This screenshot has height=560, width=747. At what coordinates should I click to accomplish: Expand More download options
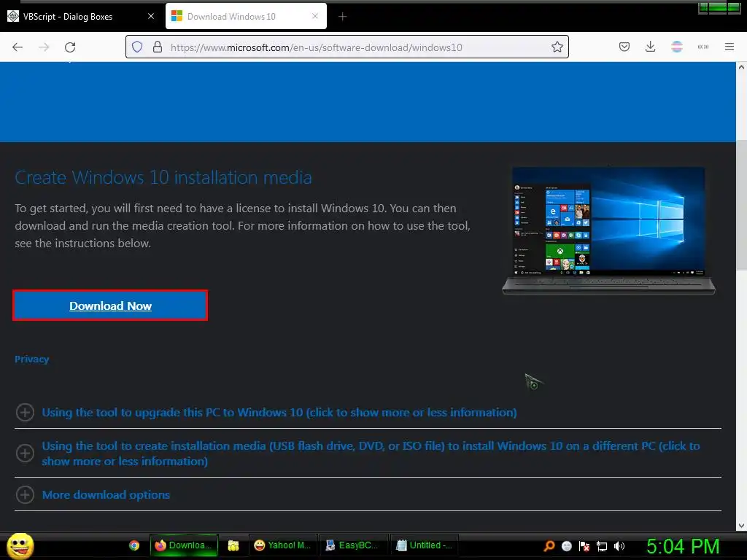pyautogui.click(x=106, y=495)
